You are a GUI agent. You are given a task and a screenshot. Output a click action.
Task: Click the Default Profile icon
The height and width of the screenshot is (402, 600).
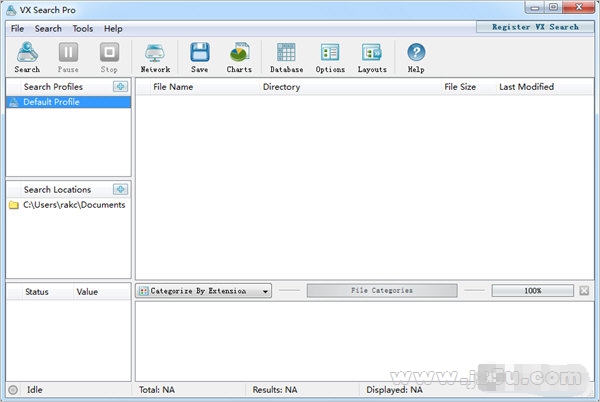point(14,102)
